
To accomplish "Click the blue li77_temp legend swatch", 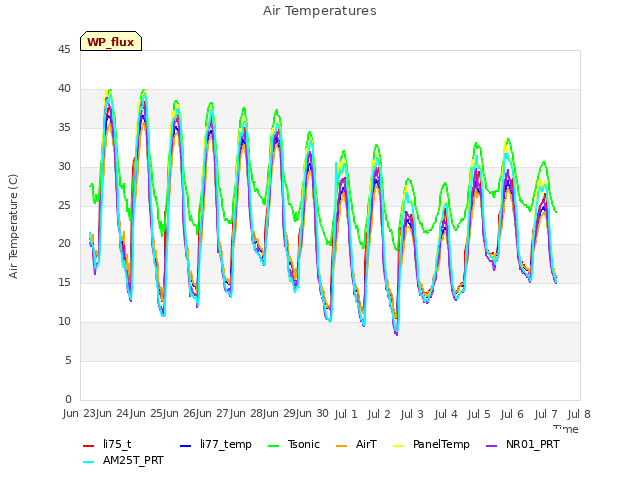I will click(x=186, y=446).
